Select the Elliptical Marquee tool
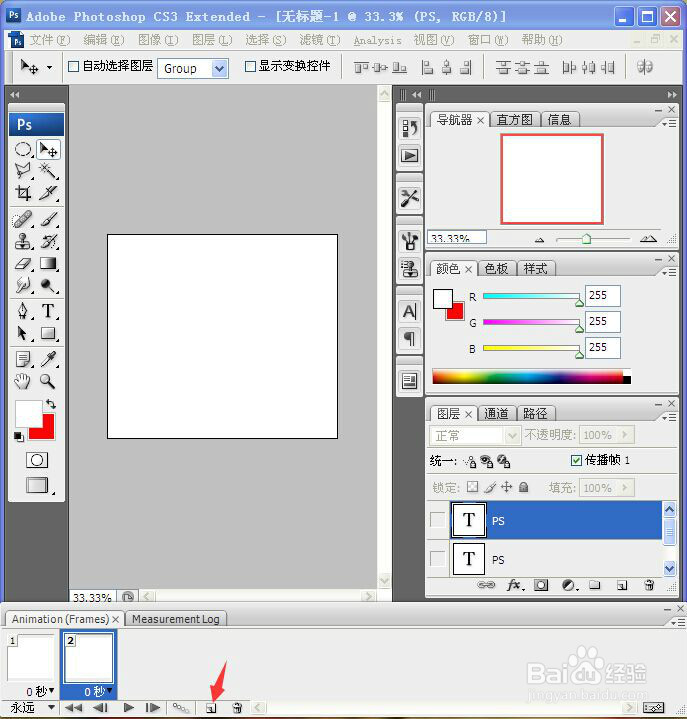Screen dimensions: 687x719 (23, 150)
